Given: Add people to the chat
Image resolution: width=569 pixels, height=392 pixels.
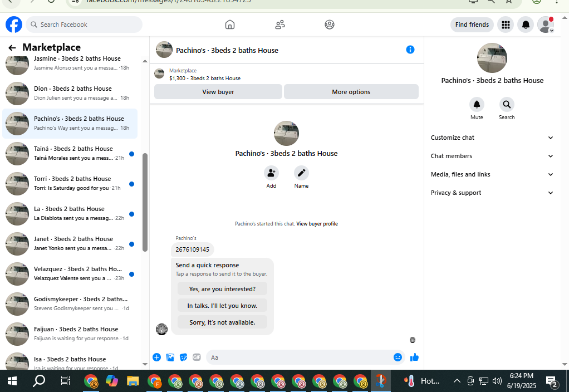Looking at the screenshot, I should 271,173.
